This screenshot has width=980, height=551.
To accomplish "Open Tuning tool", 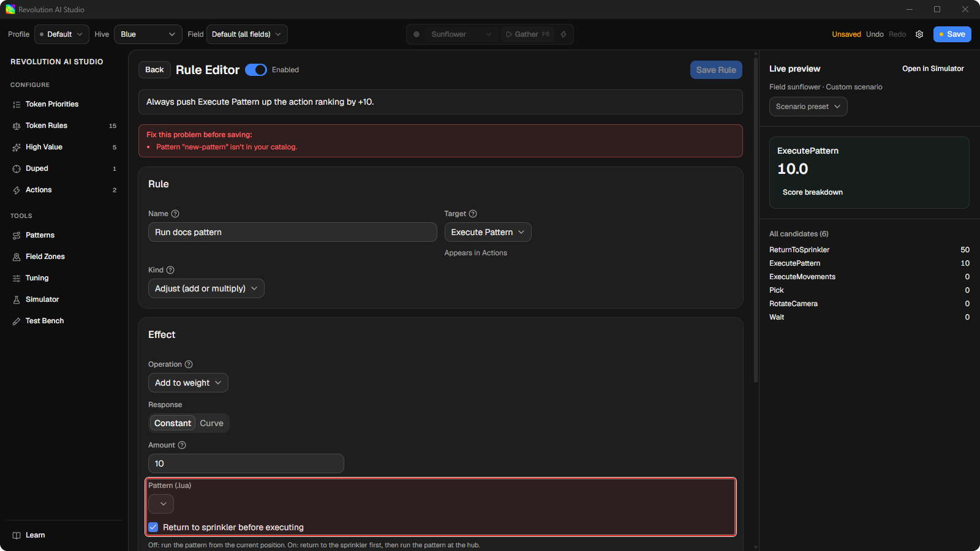I will tap(64, 278).
